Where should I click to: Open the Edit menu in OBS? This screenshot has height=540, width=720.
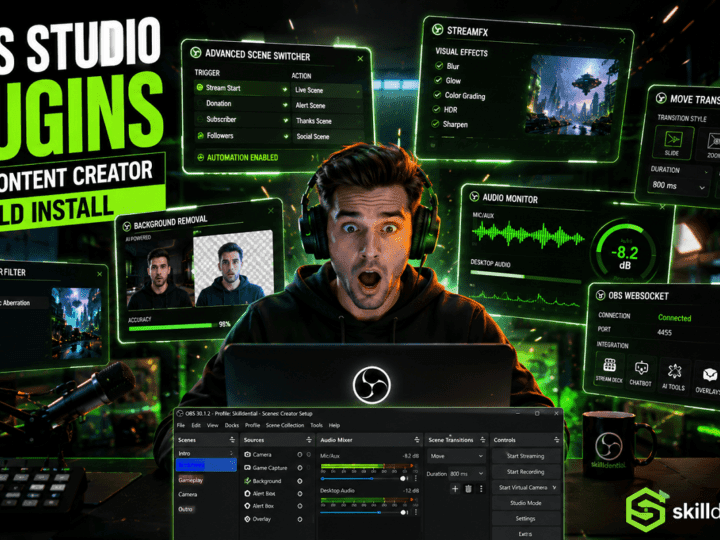(x=196, y=425)
